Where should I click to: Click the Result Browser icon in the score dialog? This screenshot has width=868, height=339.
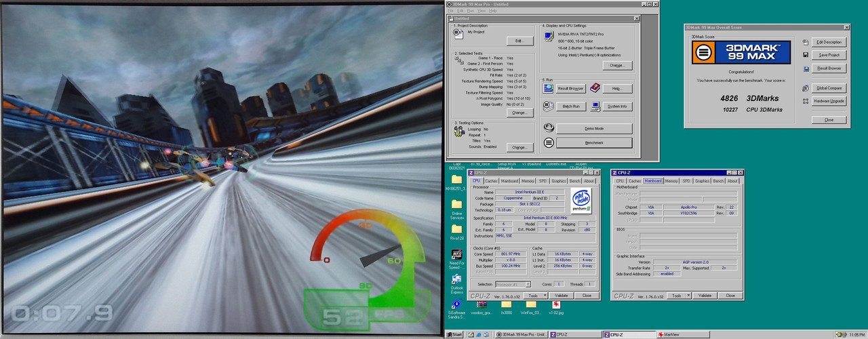coord(805,68)
